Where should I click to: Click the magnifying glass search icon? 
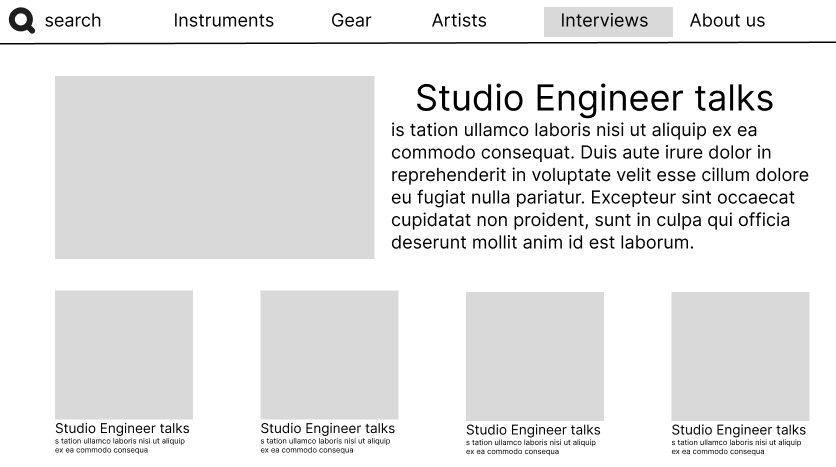[21, 20]
